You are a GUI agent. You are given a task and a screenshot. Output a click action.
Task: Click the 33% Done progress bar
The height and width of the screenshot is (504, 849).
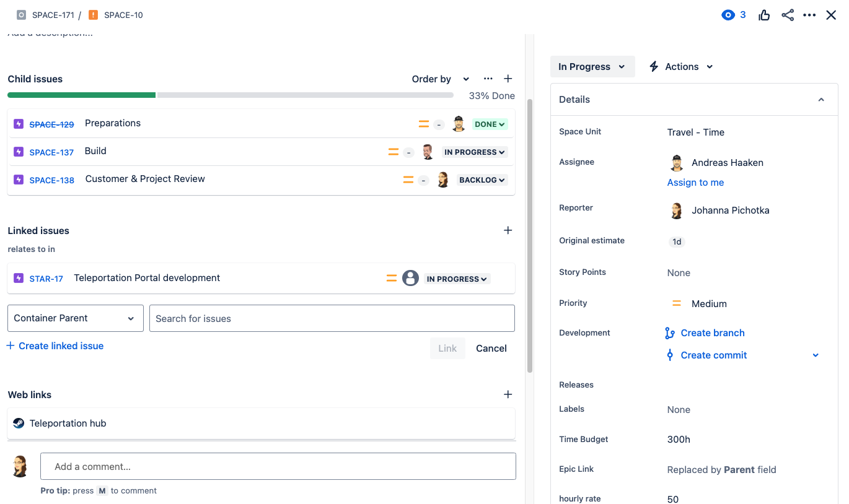coord(230,95)
